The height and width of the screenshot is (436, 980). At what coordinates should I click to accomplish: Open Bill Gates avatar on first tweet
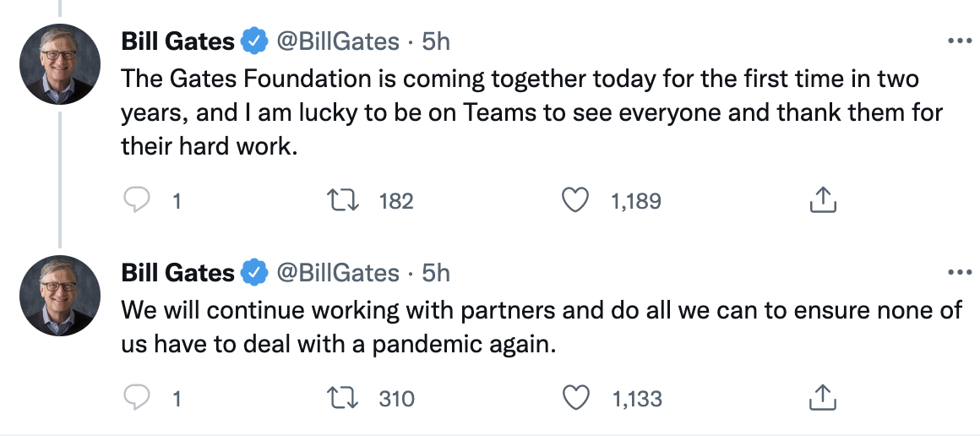point(60,65)
